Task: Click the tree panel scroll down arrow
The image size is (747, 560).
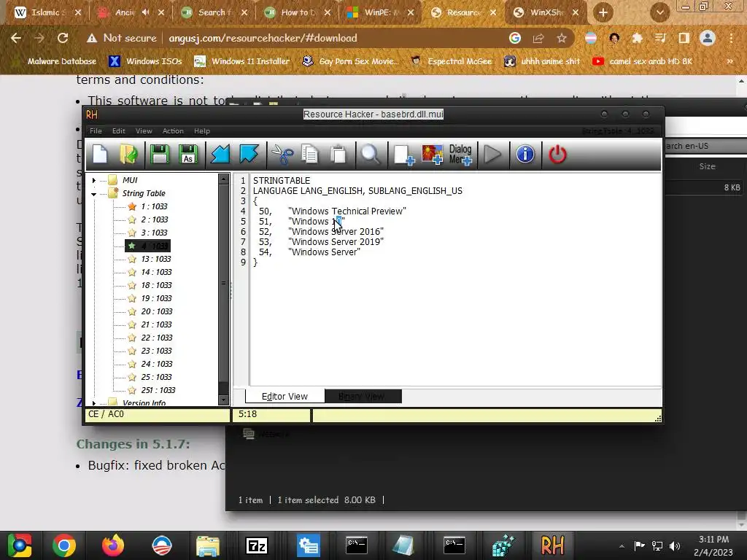Action: click(223, 400)
